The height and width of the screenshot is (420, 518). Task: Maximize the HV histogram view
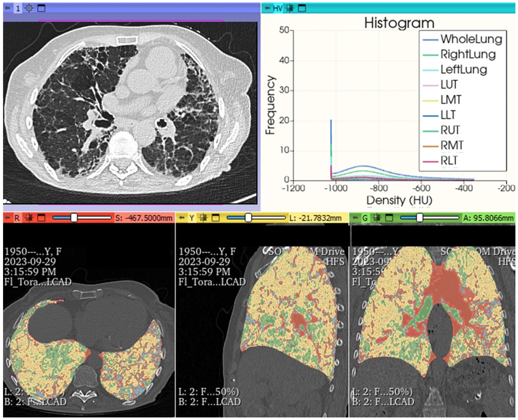point(302,9)
